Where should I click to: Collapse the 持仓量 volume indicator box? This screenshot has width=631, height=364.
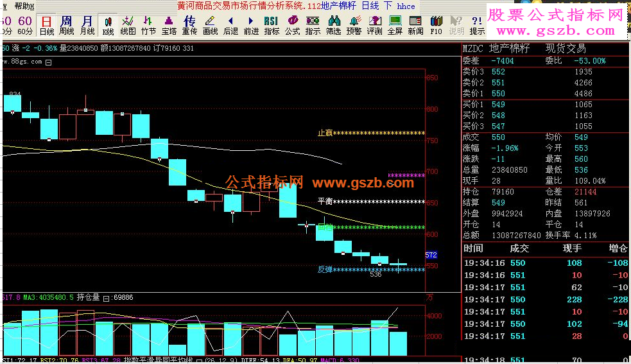[106, 299]
